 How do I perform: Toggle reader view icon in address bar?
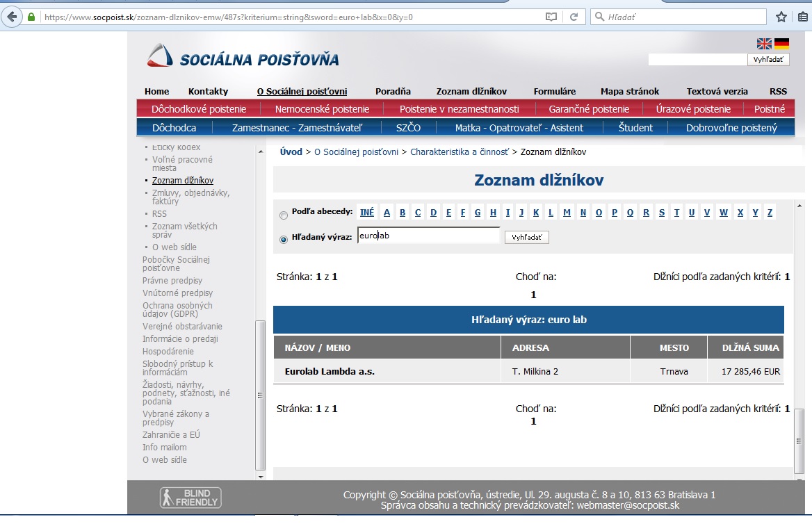(x=551, y=17)
